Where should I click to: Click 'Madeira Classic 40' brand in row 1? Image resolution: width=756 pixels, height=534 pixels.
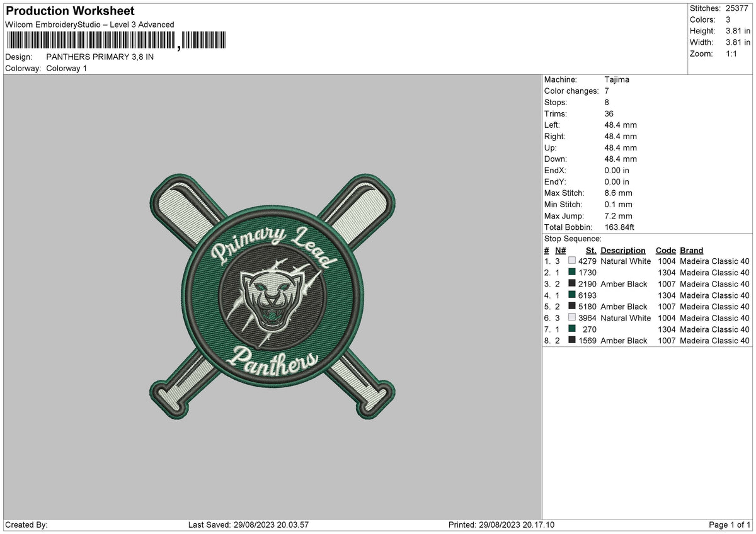click(714, 261)
